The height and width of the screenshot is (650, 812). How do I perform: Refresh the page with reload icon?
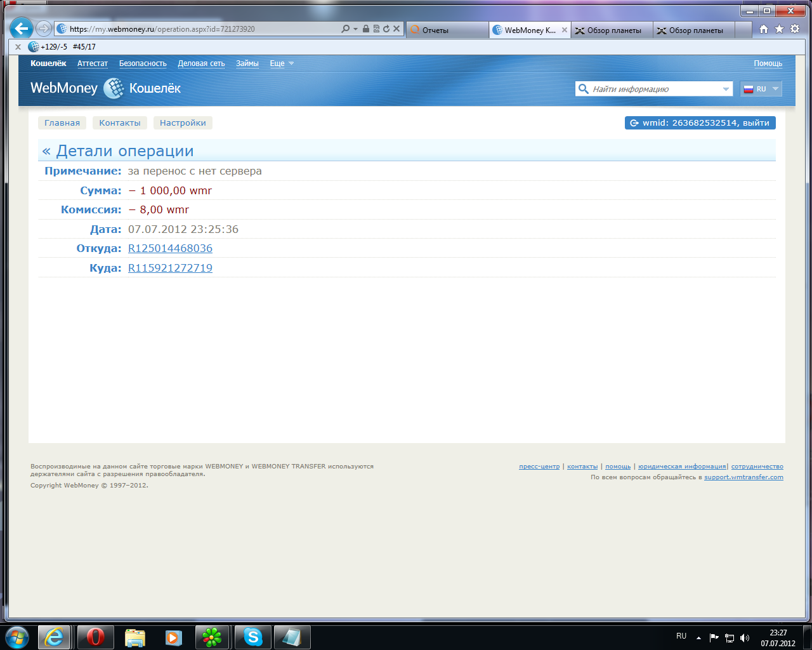(x=386, y=29)
